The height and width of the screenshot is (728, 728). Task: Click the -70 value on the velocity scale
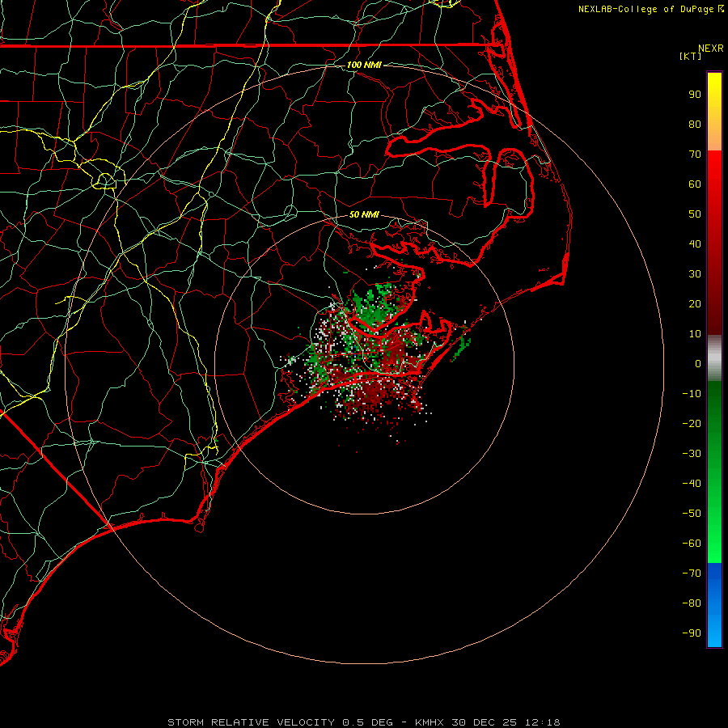point(692,573)
